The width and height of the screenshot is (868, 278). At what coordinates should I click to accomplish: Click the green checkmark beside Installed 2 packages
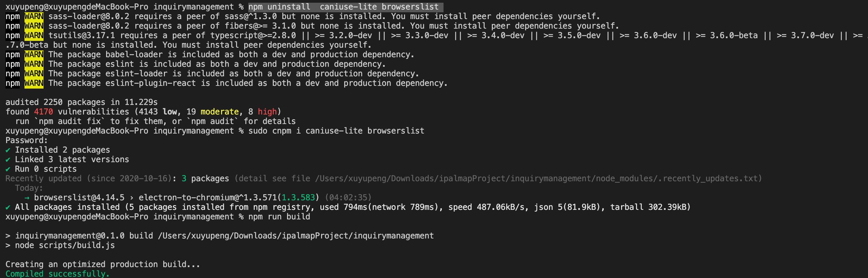(8, 150)
